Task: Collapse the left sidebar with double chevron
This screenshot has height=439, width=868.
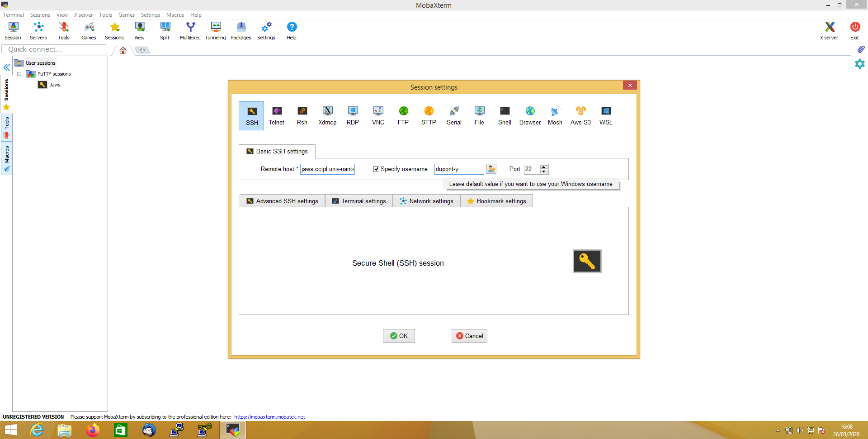Action: [x=7, y=67]
